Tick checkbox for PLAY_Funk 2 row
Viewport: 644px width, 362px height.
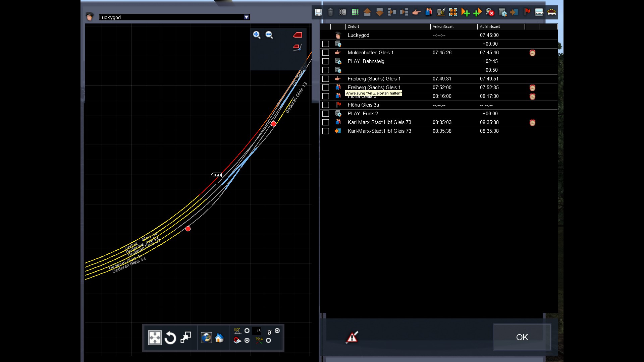[x=325, y=114]
